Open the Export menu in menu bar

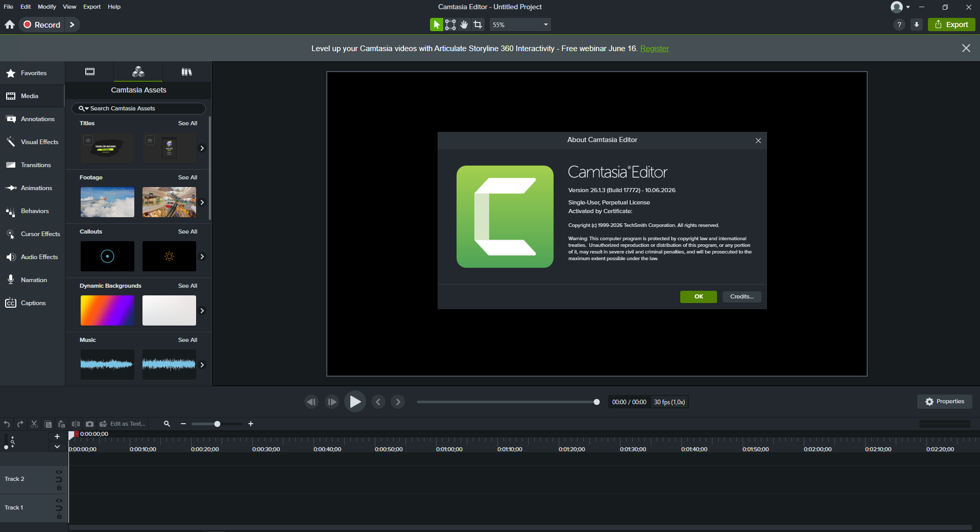point(92,7)
